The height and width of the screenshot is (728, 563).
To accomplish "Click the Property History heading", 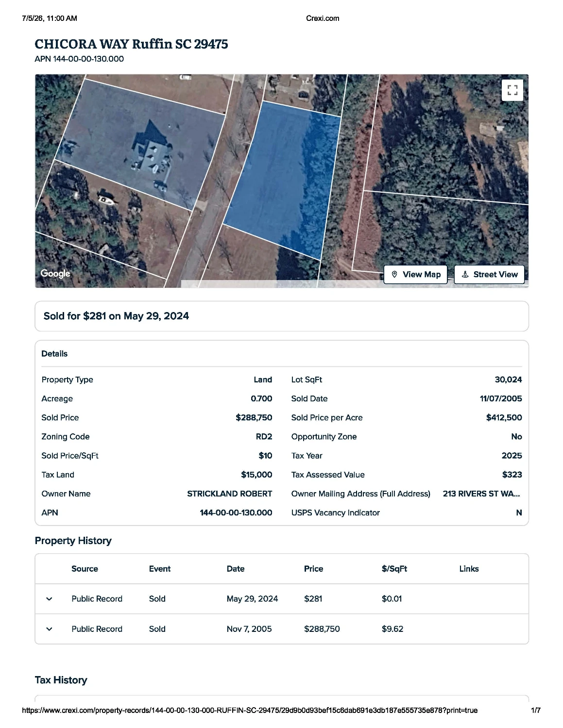I will [73, 541].
